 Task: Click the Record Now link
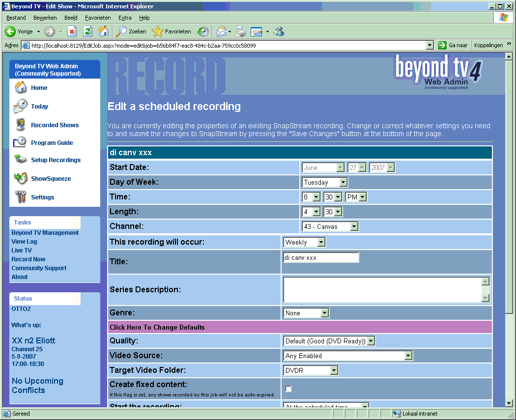tap(29, 259)
